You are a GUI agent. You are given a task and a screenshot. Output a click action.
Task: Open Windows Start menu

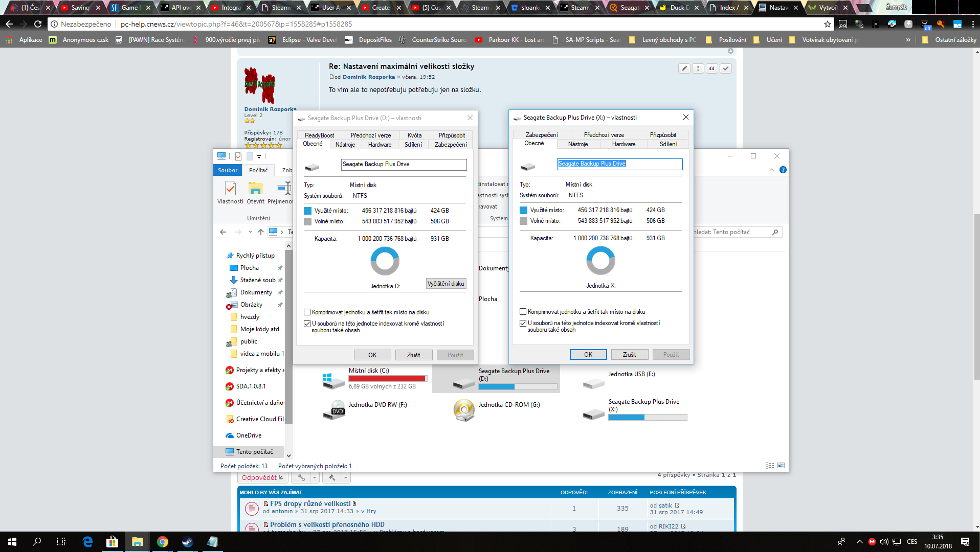[12, 542]
